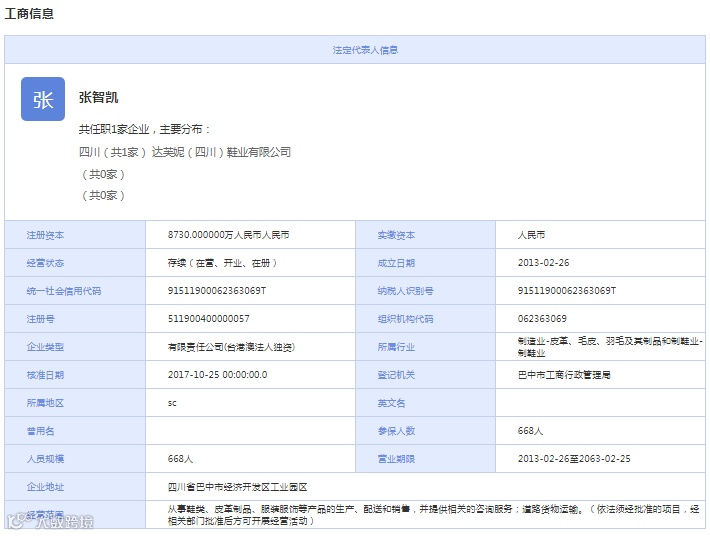Image resolution: width=710 pixels, height=536 pixels.
Task: Click the 注册资本 label cell
Action: [x=75, y=235]
